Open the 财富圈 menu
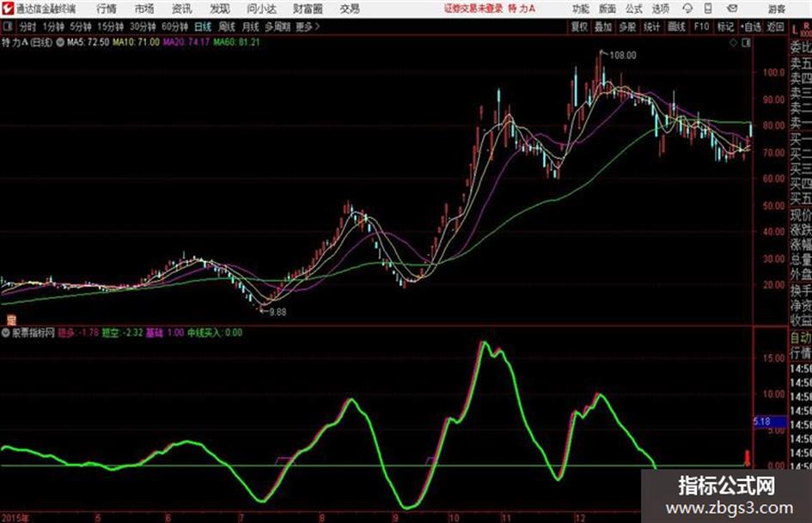The height and width of the screenshot is (523, 812). pyautogui.click(x=308, y=9)
